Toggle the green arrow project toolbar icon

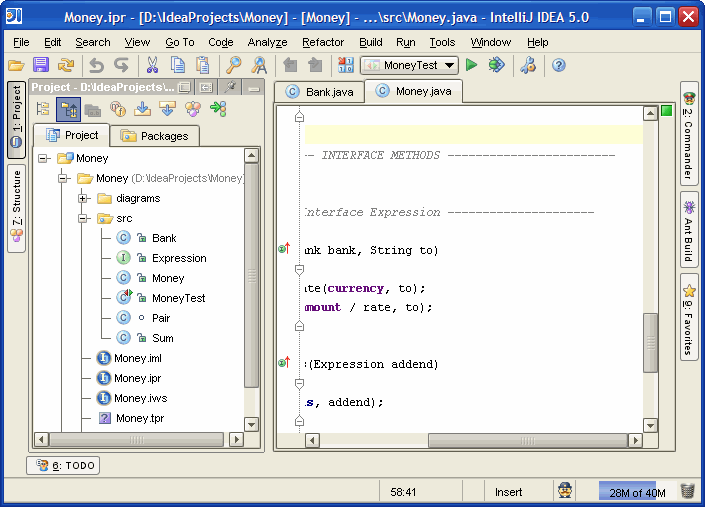(218, 109)
